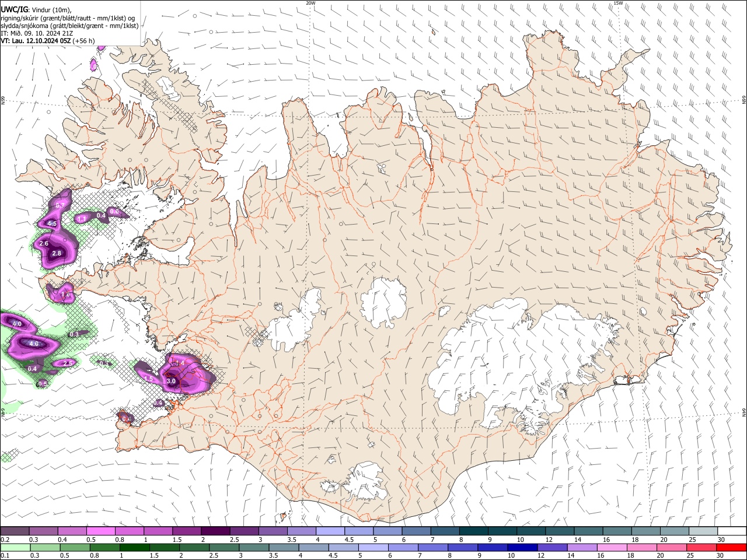This screenshot has width=747, height=560.
Task: Click the 0.1 label on the rain legend
Action: pyautogui.click(x=5, y=556)
